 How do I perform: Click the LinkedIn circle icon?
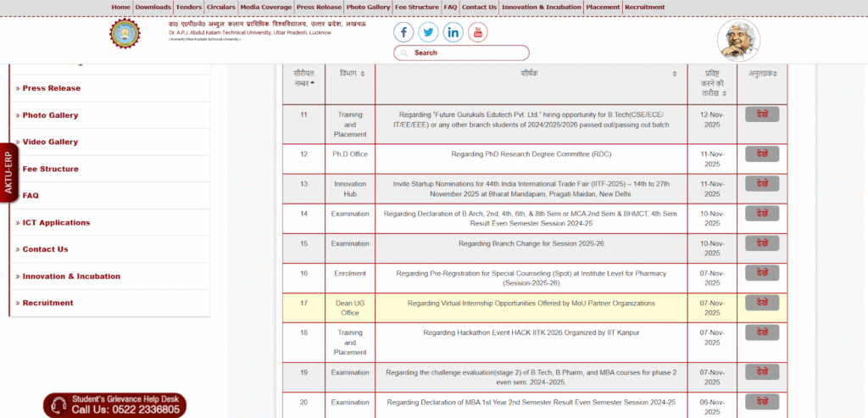453,33
